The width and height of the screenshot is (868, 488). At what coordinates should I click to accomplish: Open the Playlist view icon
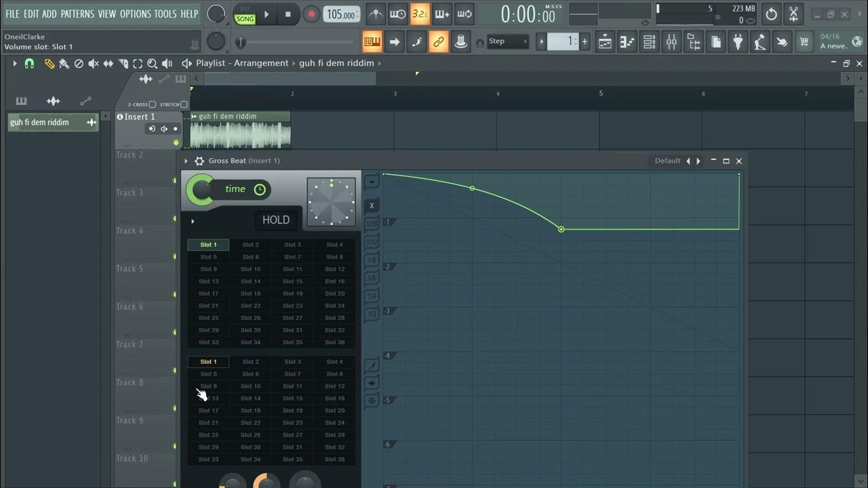tap(605, 42)
